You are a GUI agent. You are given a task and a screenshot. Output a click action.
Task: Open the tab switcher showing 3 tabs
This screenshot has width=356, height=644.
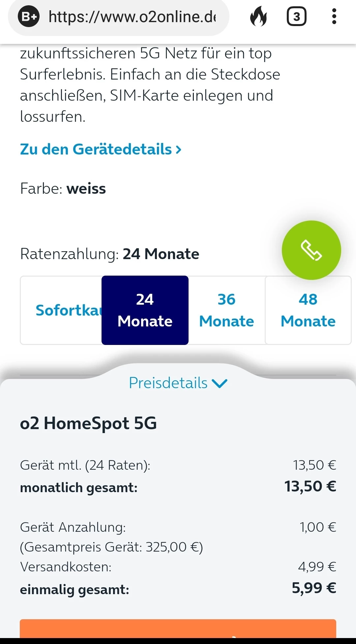(x=296, y=17)
